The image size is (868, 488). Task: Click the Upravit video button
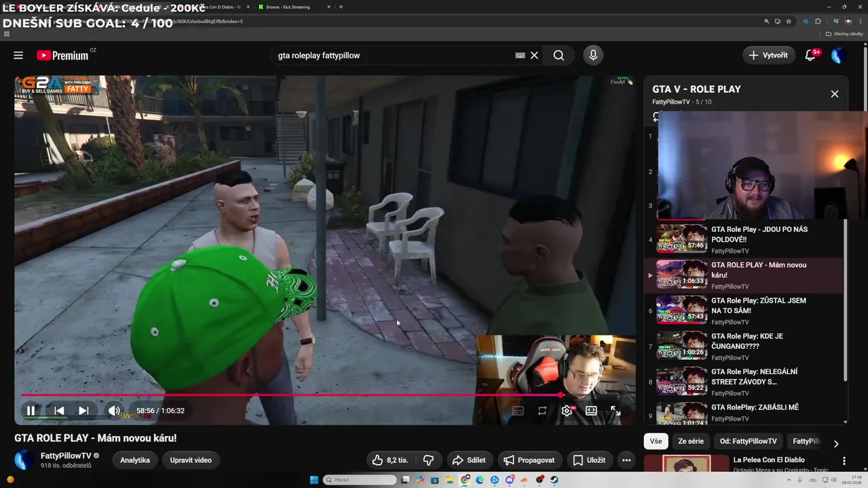[x=191, y=460]
